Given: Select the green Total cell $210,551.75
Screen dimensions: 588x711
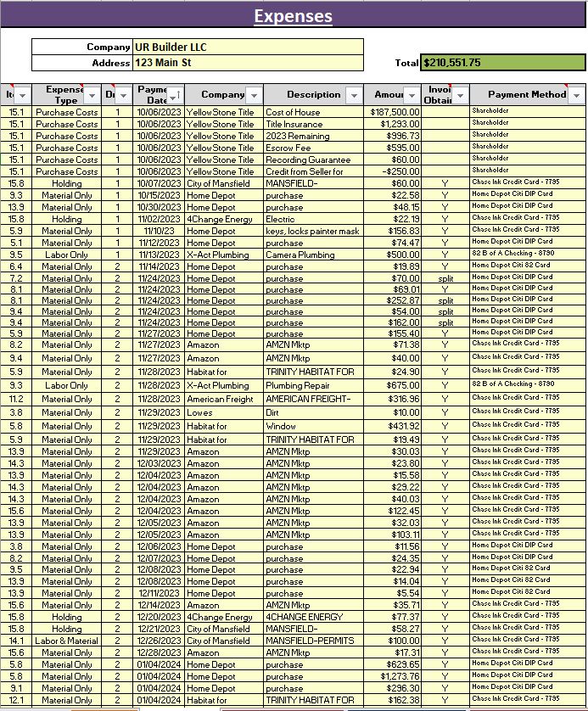Looking at the screenshot, I should point(503,63).
